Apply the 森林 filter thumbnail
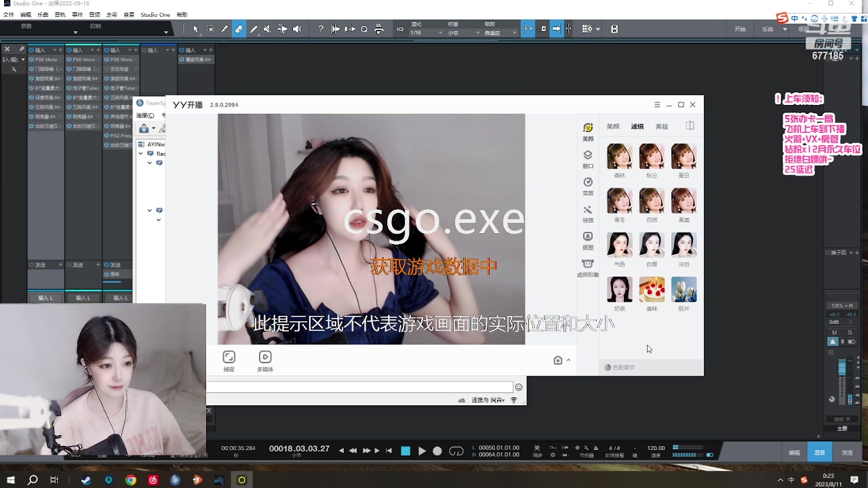Image resolution: width=868 pixels, height=488 pixels. pos(619,157)
